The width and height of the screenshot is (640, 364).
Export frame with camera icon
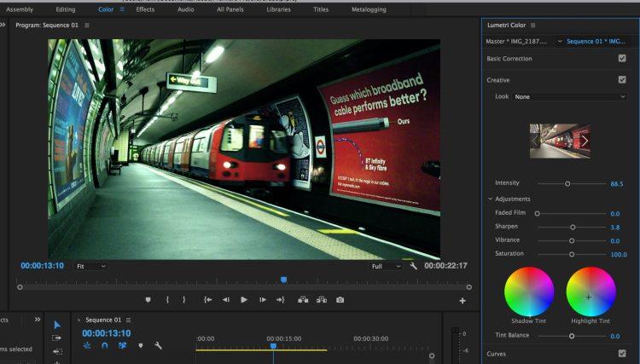click(x=340, y=300)
